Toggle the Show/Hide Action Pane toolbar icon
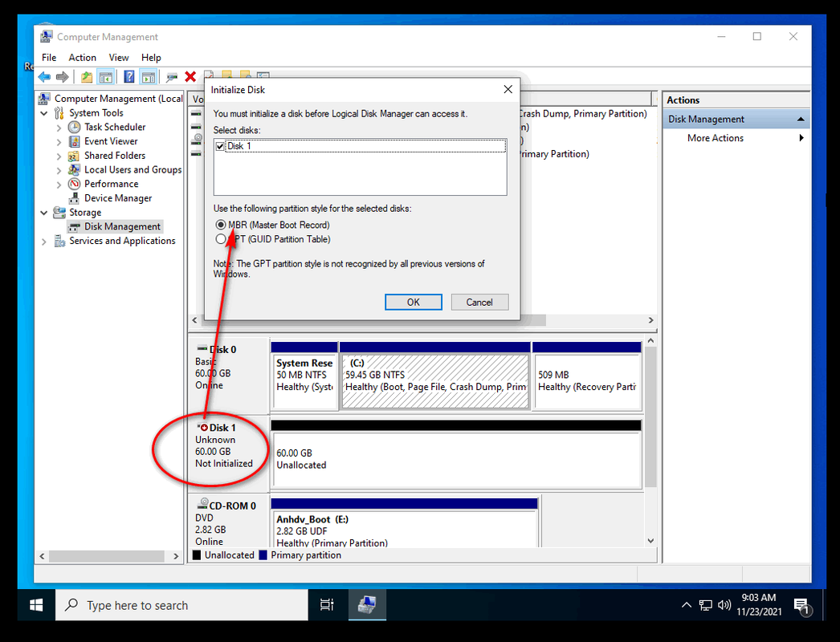Image resolution: width=840 pixels, height=642 pixels. (148, 77)
